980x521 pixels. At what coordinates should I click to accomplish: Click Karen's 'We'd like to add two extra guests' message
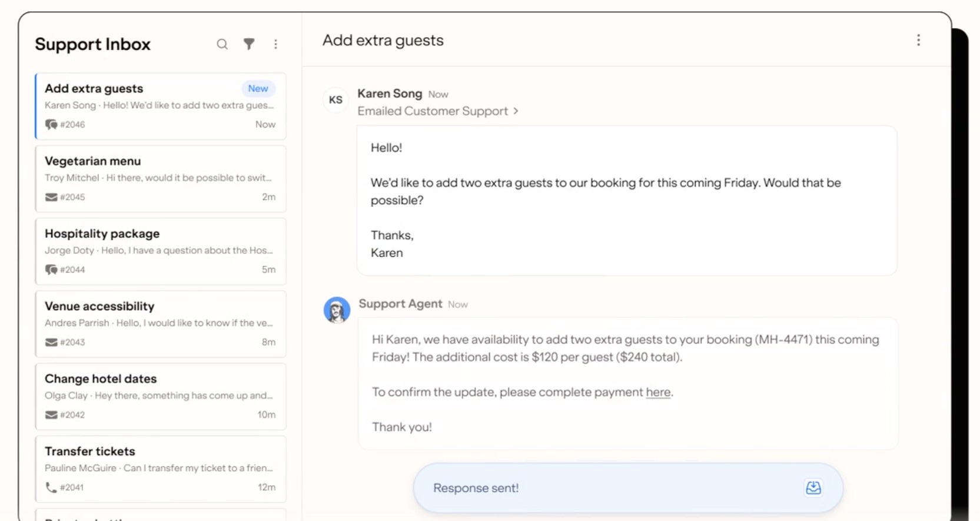(x=627, y=200)
